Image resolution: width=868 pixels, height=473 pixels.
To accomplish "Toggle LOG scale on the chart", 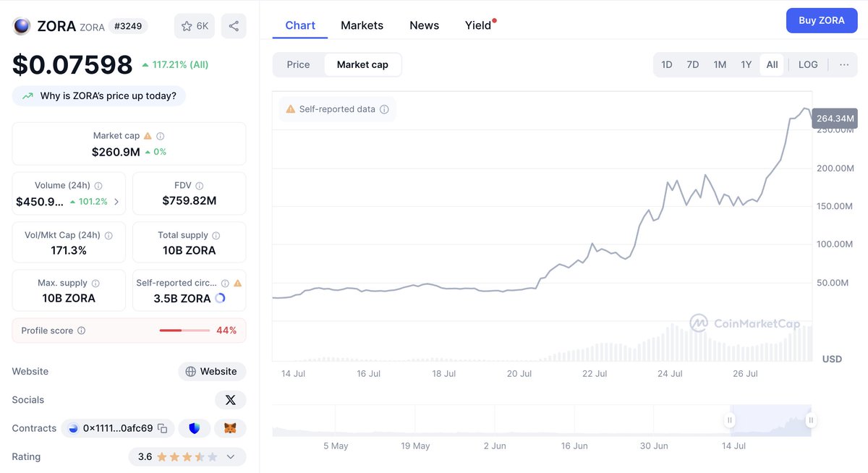I will [x=808, y=64].
